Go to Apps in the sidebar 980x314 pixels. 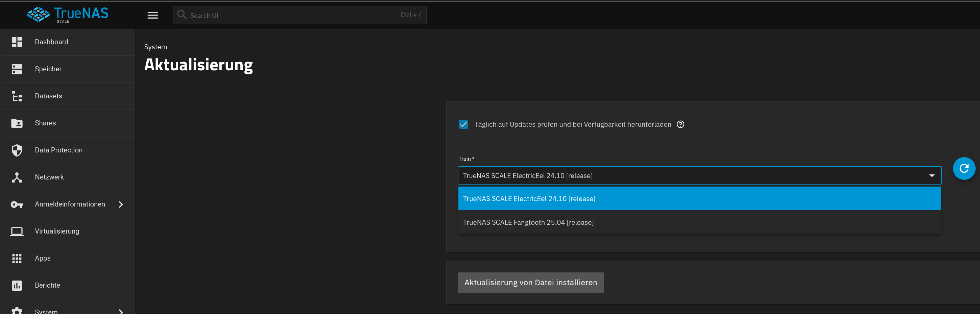(x=68, y=259)
